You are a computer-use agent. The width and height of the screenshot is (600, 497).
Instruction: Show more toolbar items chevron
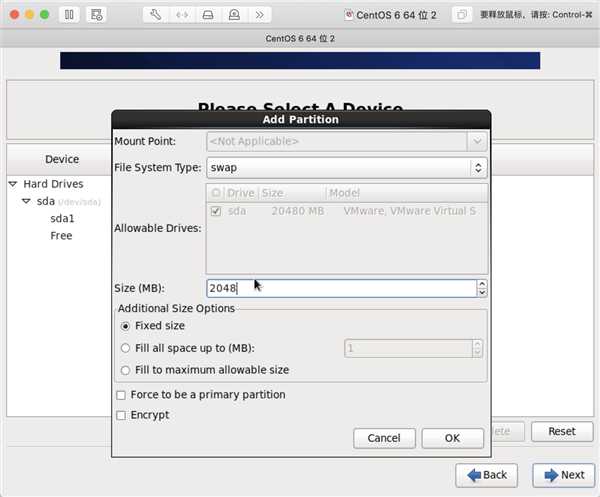259,15
